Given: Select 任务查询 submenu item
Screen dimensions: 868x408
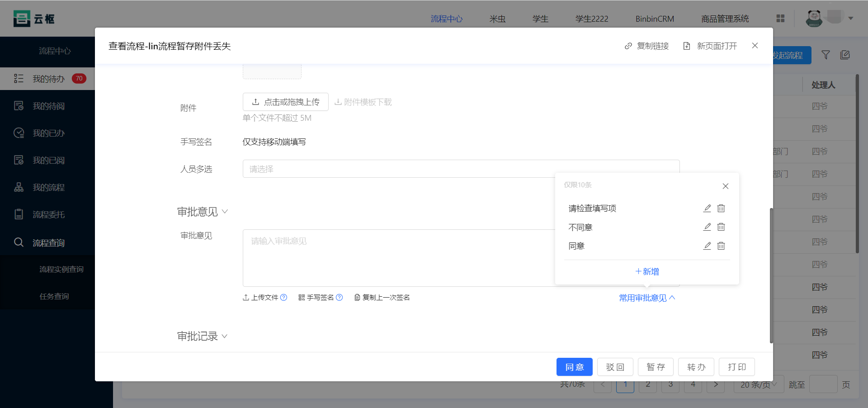Looking at the screenshot, I should click(x=54, y=296).
